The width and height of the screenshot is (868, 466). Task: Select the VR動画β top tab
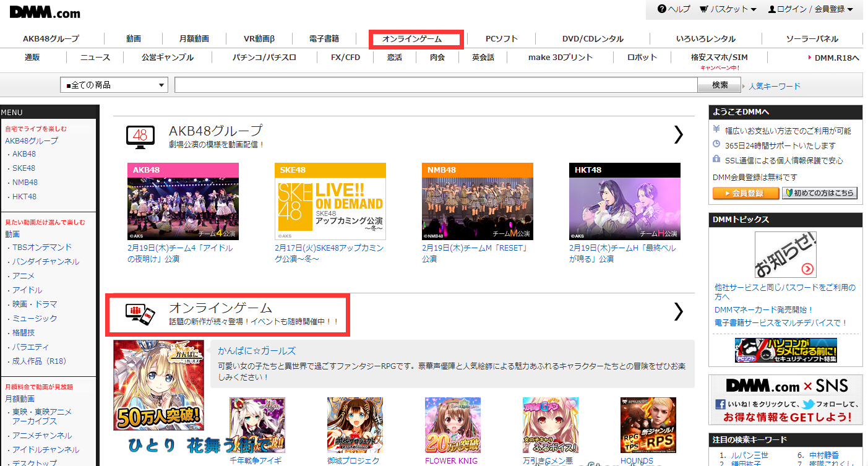point(259,39)
